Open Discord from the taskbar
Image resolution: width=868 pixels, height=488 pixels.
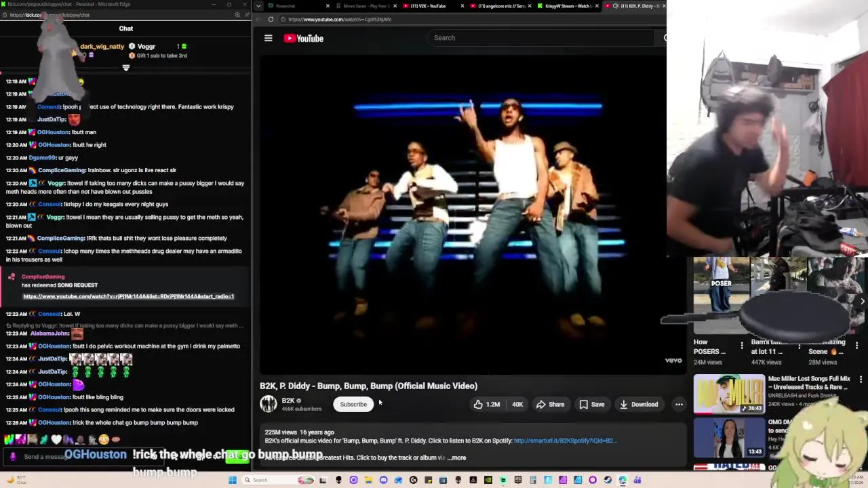pos(383,480)
